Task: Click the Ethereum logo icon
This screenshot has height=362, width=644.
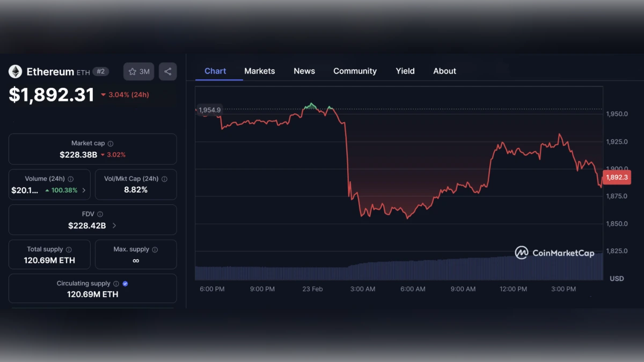Action: point(15,71)
